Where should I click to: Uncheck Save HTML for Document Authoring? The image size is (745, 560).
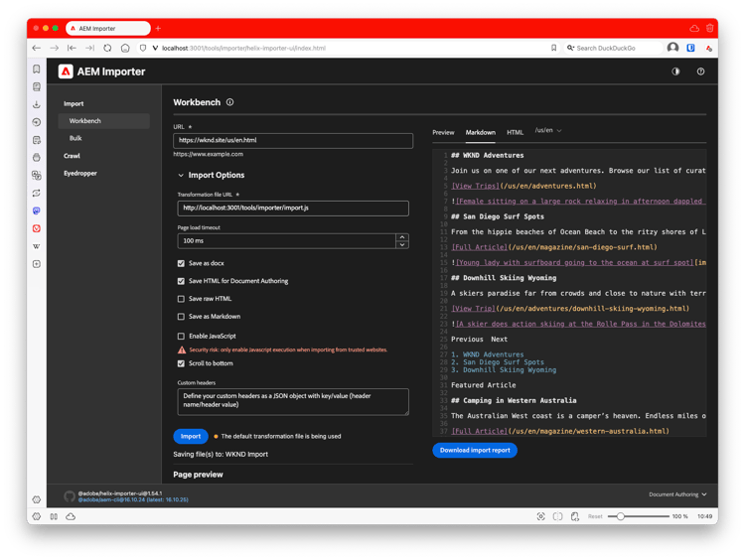pyautogui.click(x=181, y=281)
